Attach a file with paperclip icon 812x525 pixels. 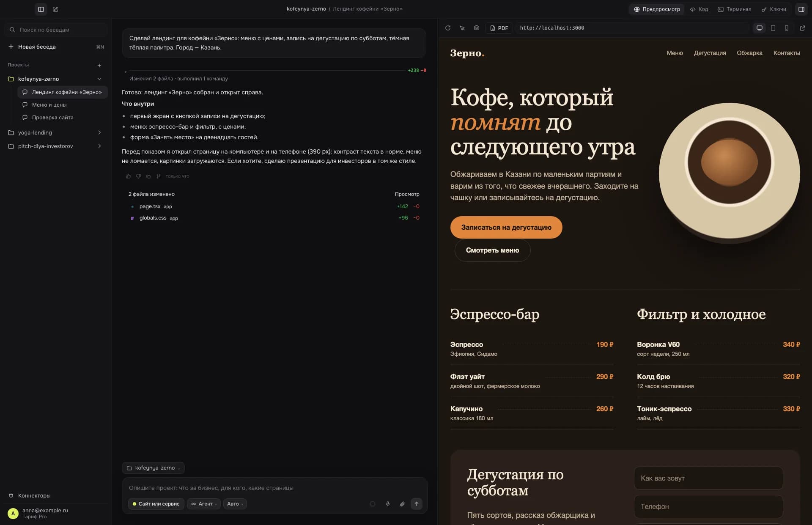(402, 504)
